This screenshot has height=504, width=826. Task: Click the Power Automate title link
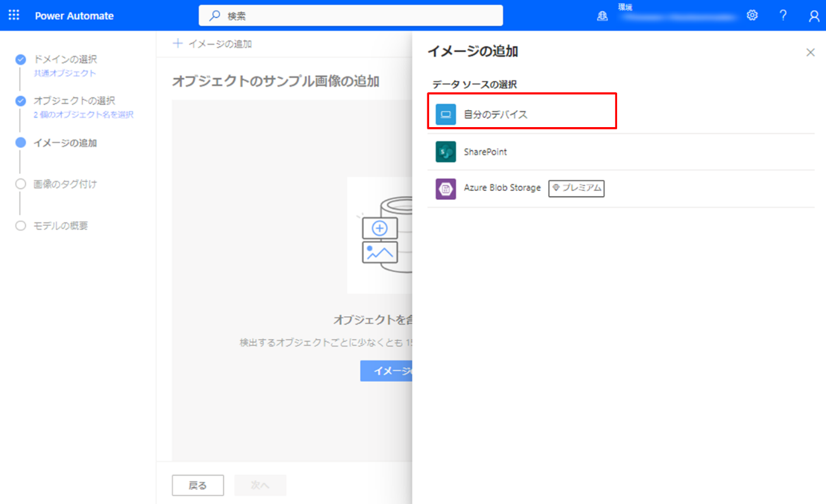(x=74, y=16)
